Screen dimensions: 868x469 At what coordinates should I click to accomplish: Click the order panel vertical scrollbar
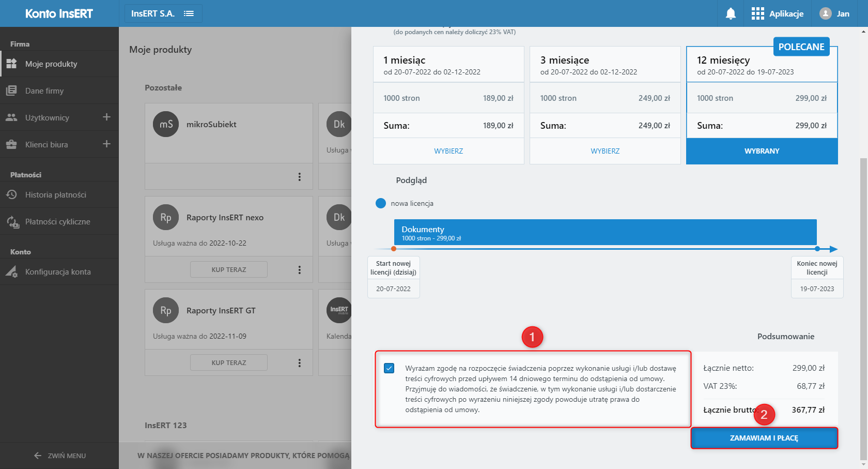pos(863,308)
